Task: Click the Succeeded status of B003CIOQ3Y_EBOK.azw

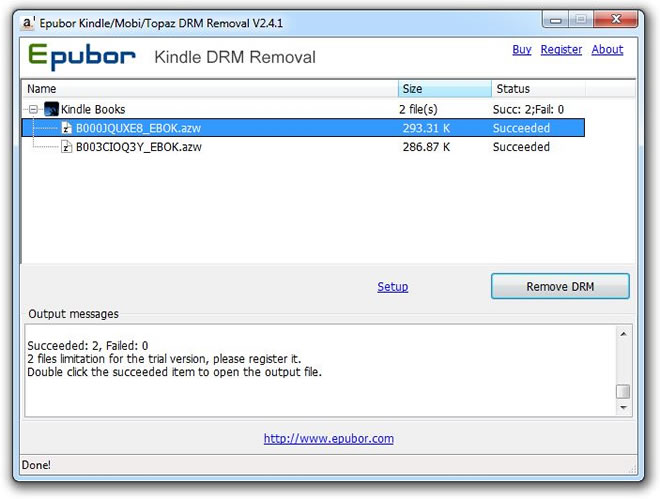Action: click(521, 146)
